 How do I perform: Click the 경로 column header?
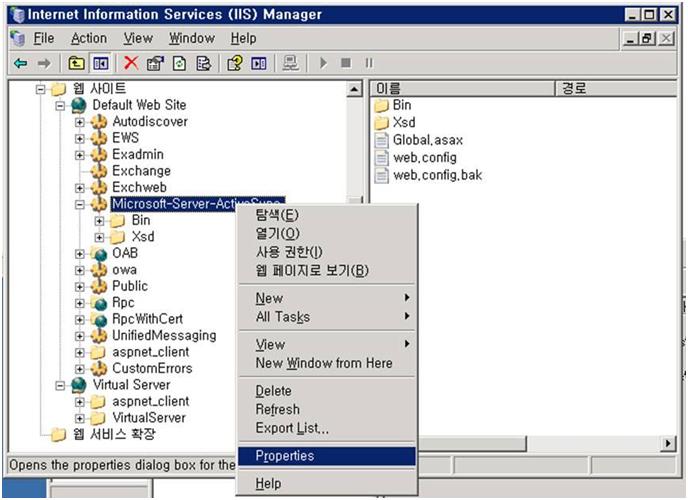pyautogui.click(x=616, y=89)
